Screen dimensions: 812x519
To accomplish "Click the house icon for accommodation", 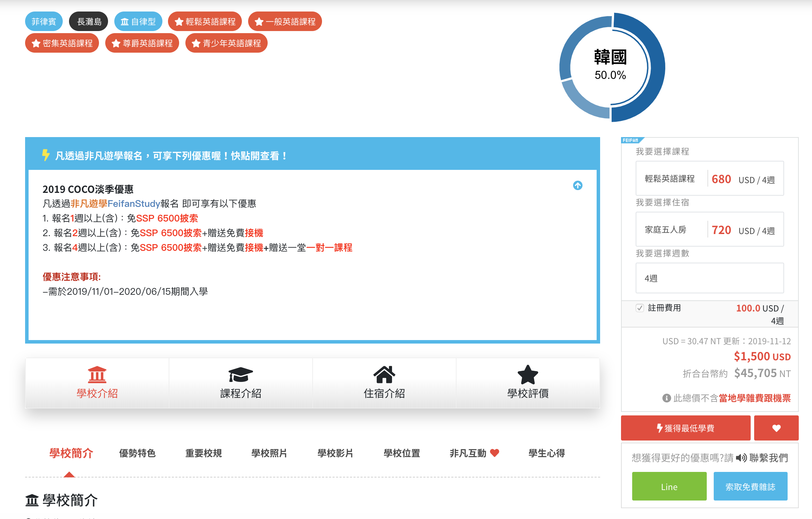I will click(x=384, y=374).
